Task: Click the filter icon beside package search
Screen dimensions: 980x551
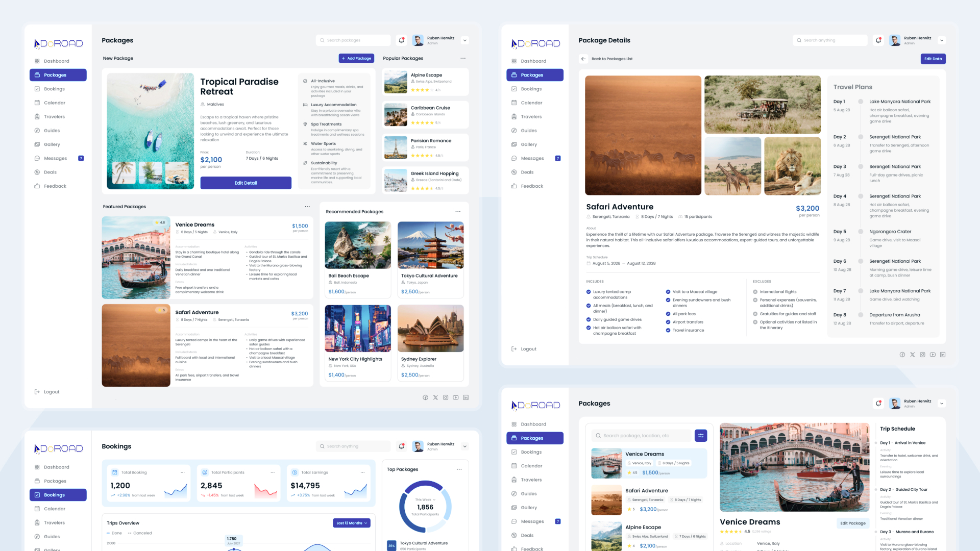Action: tap(701, 436)
